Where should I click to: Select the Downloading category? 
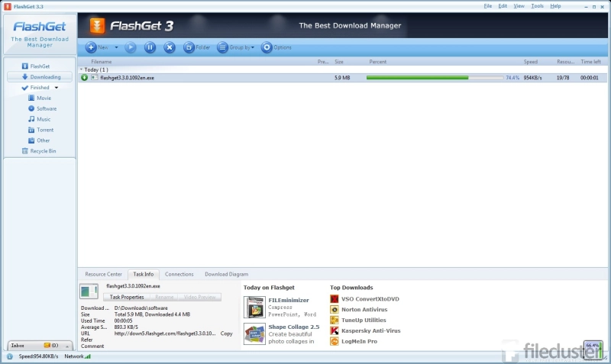tap(40, 77)
